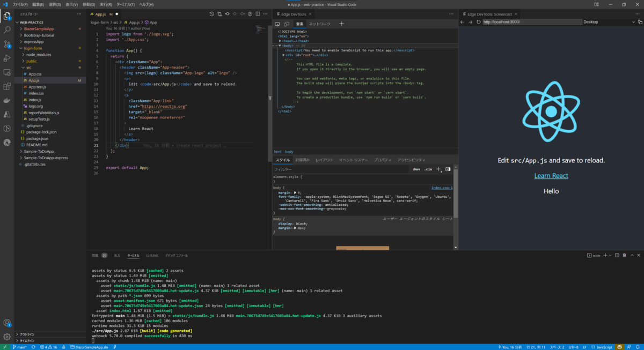Toggle device emulation icon in DevTools
The width and height of the screenshot is (644, 350).
[287, 24]
